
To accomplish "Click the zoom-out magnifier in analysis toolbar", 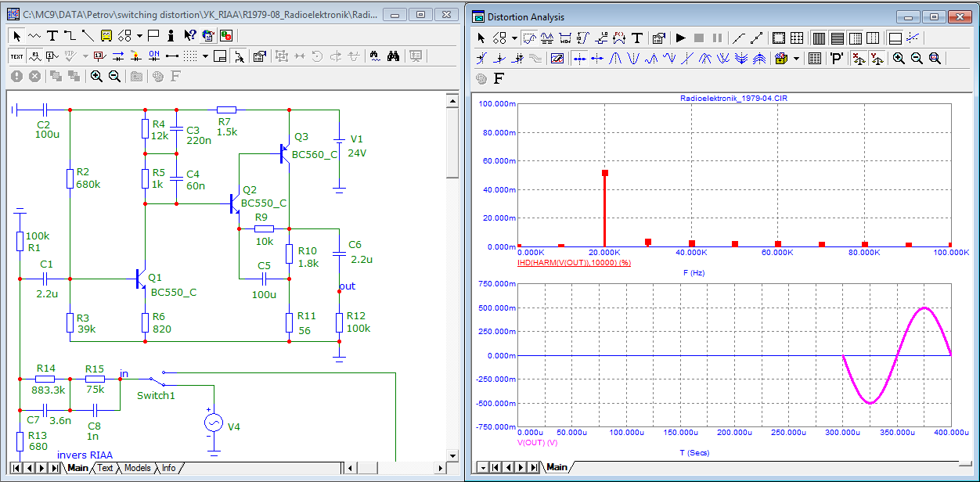I will pos(917,58).
